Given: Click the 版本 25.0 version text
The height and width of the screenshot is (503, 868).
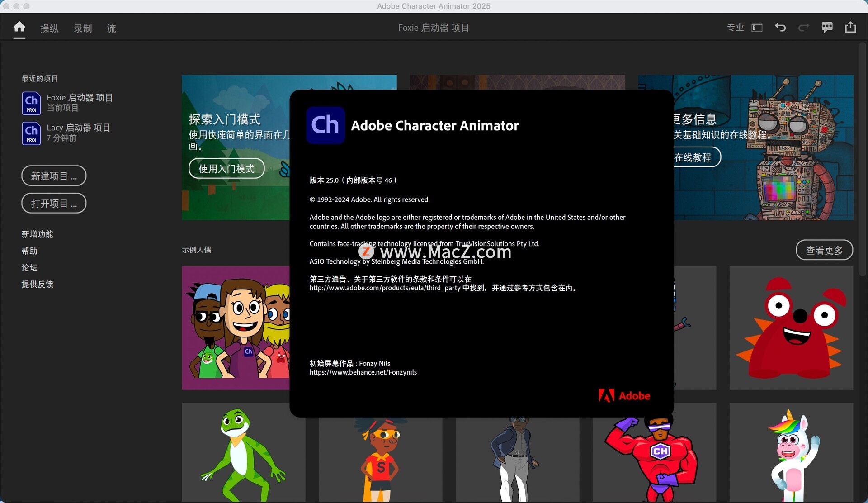Looking at the screenshot, I should [x=353, y=180].
